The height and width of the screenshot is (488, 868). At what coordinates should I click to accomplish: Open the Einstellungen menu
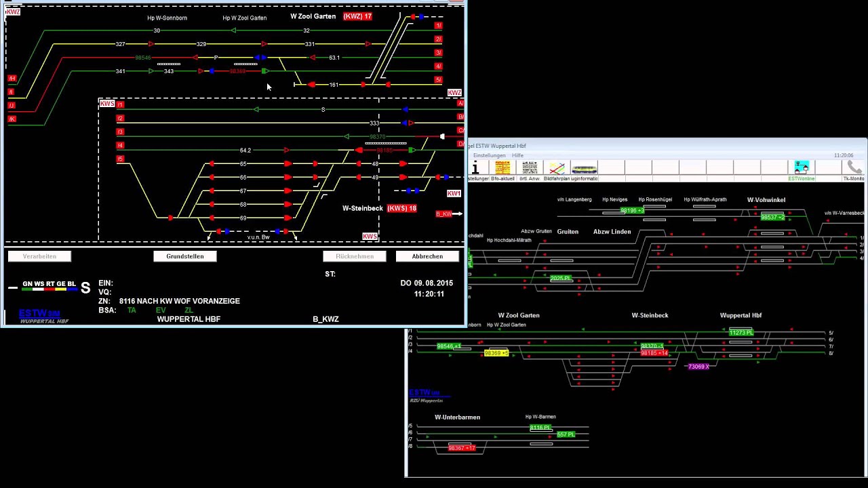[489, 155]
